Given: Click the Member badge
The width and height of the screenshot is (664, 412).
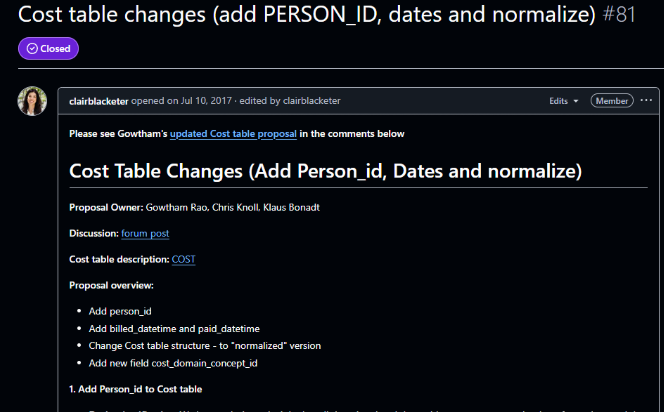Looking at the screenshot, I should 611,101.
